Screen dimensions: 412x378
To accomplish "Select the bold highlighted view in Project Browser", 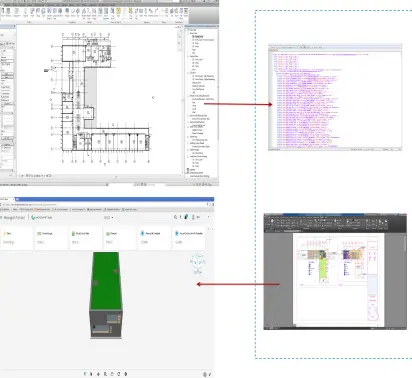I will [198, 36].
